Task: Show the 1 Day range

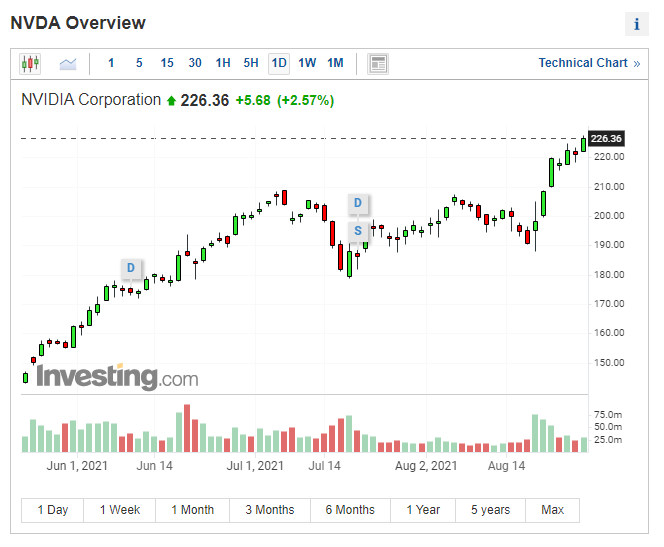Action: coord(53,510)
